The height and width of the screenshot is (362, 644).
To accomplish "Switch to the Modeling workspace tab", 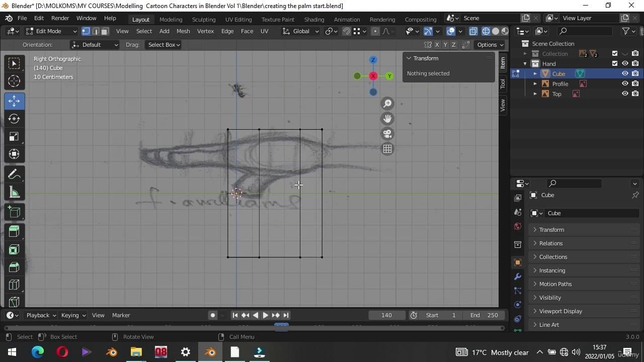I will [x=171, y=20].
